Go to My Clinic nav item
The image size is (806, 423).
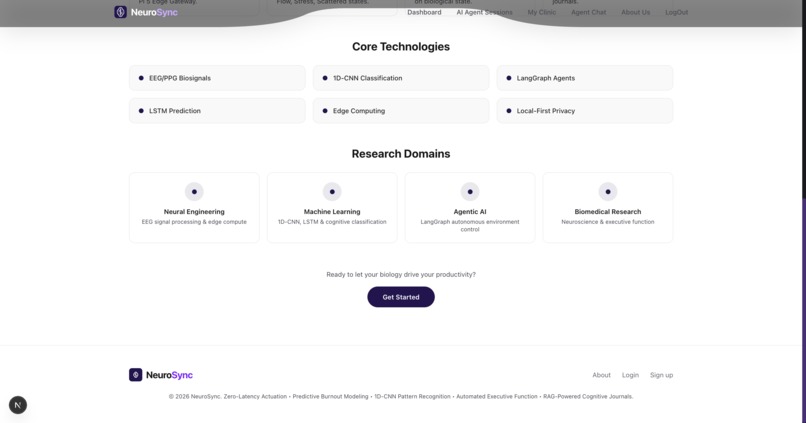(x=542, y=12)
